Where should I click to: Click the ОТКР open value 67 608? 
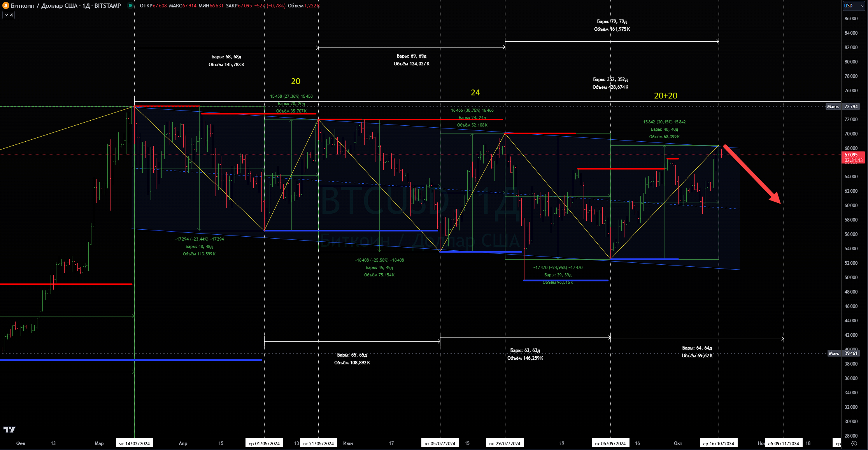click(160, 6)
